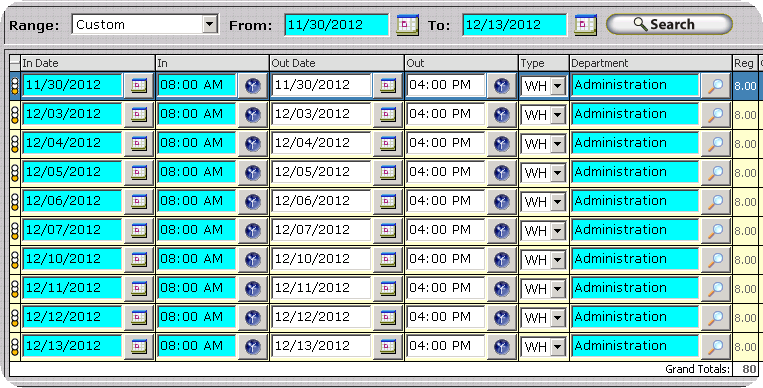
Task: Click the To date field 12/13/2012
Action: click(x=515, y=25)
